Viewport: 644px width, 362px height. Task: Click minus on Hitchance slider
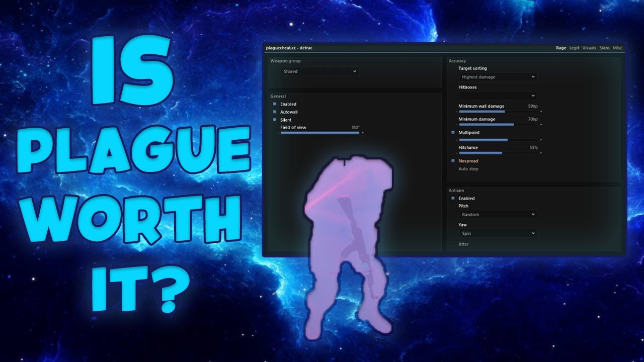tap(456, 153)
